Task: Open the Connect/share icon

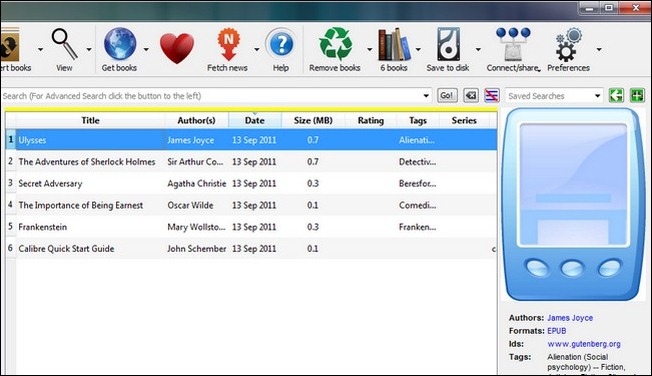Action: pos(513,45)
